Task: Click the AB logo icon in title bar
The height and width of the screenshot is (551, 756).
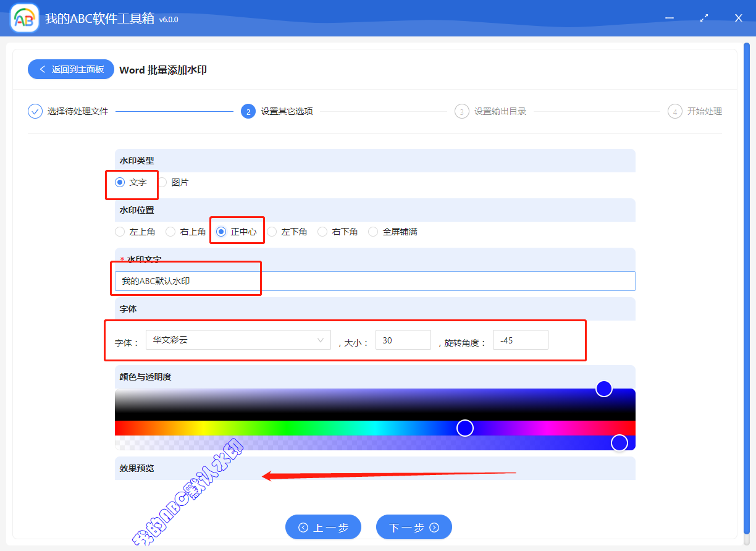Action: (x=23, y=18)
